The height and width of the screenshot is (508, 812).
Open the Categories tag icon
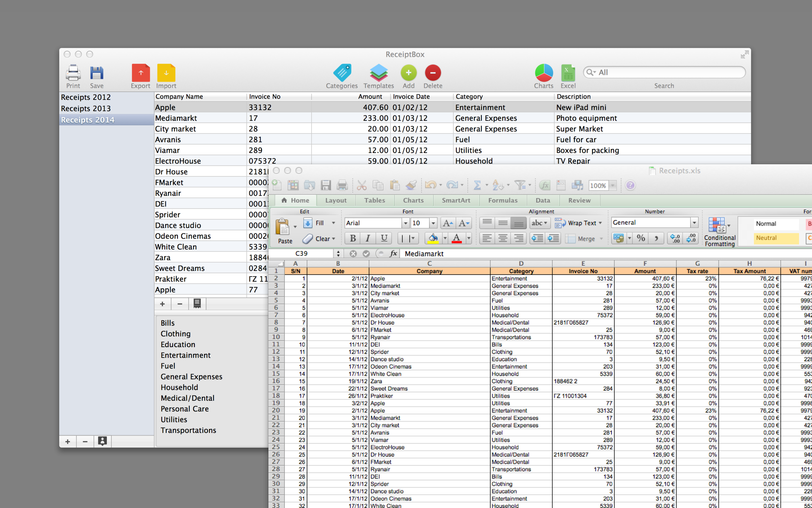[x=342, y=72]
